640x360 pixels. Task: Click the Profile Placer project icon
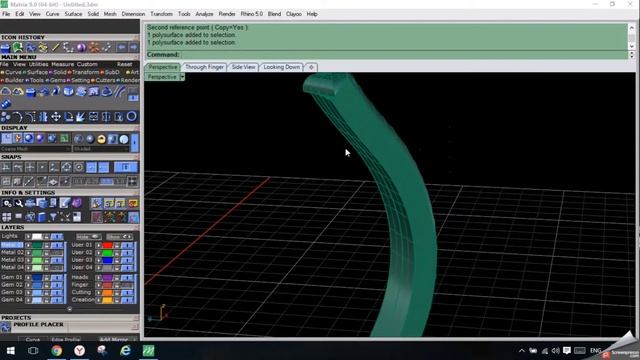(6, 327)
